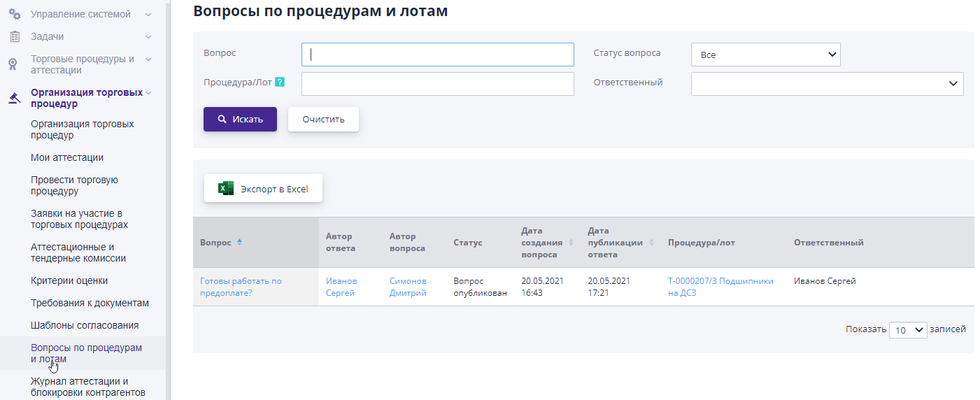
Task: Click the Excel icon on export button
Action: 226,189
